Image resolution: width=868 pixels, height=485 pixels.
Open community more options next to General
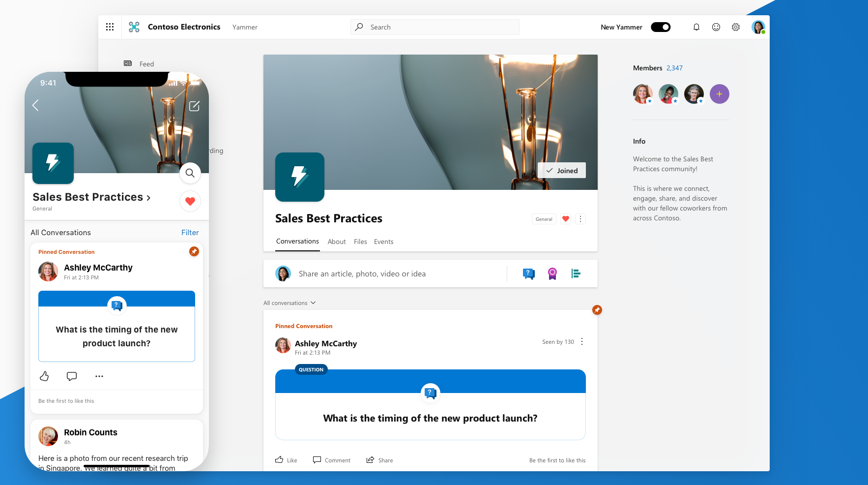pyautogui.click(x=580, y=219)
